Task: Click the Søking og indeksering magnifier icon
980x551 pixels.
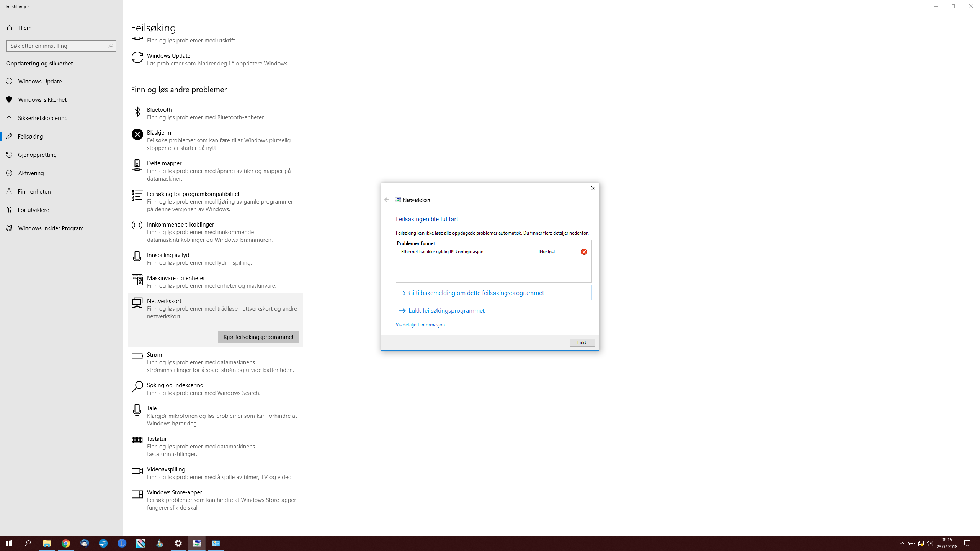Action: [137, 387]
